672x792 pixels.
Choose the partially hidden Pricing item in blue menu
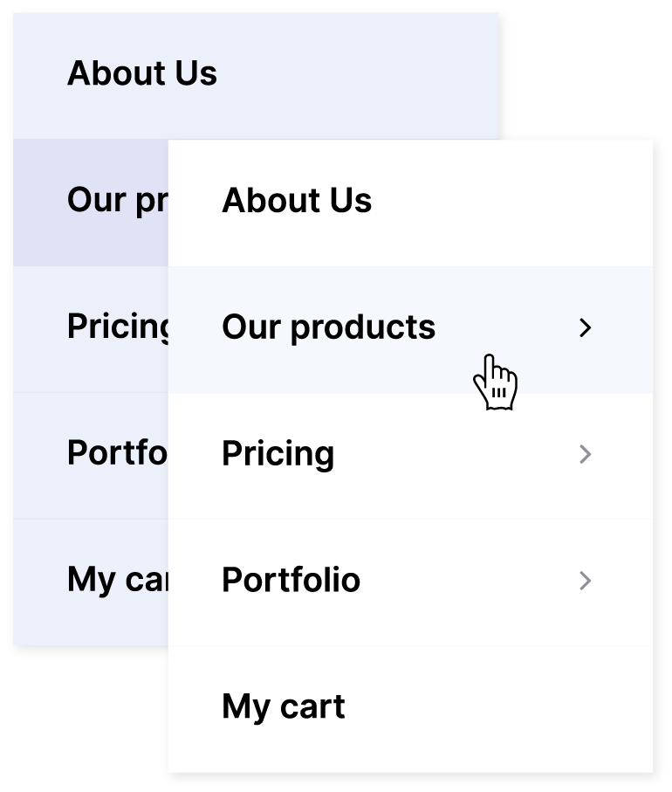tap(118, 327)
